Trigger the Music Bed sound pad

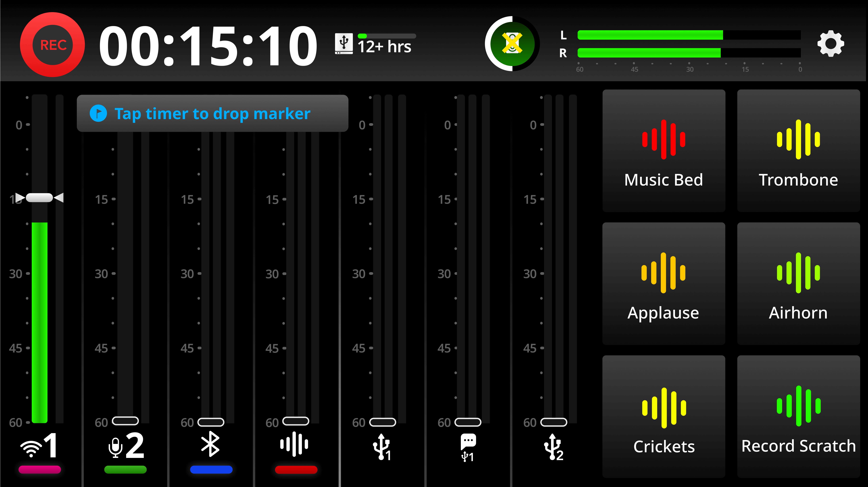tap(663, 151)
